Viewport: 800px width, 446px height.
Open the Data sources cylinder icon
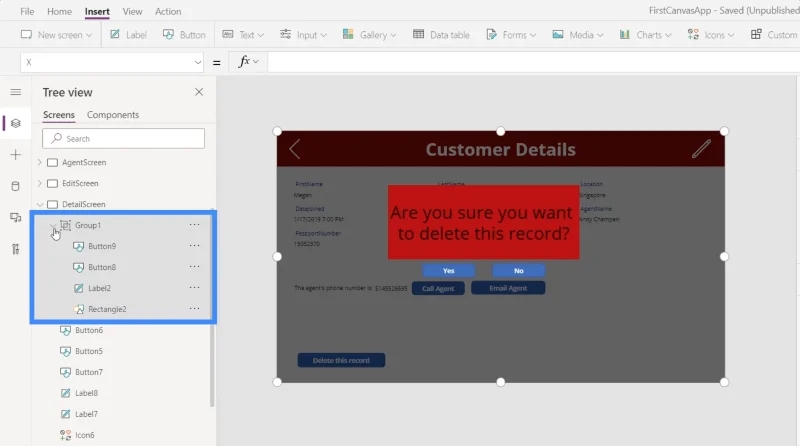click(16, 186)
